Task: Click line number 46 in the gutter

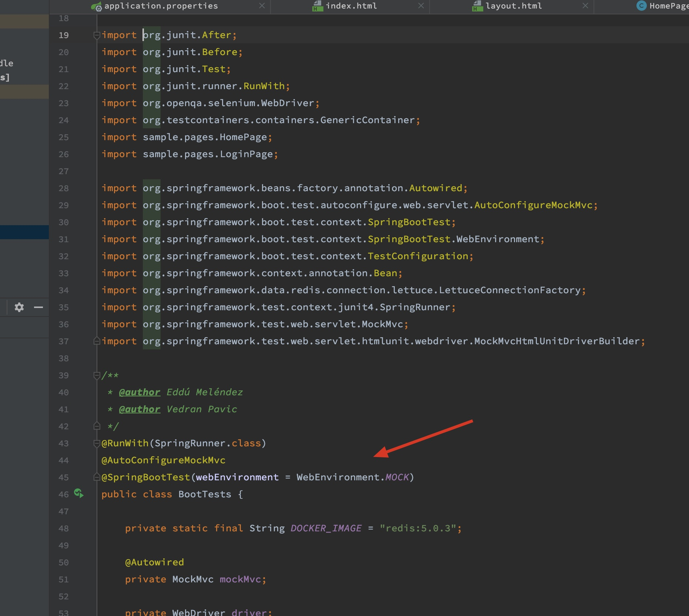Action: 64,494
